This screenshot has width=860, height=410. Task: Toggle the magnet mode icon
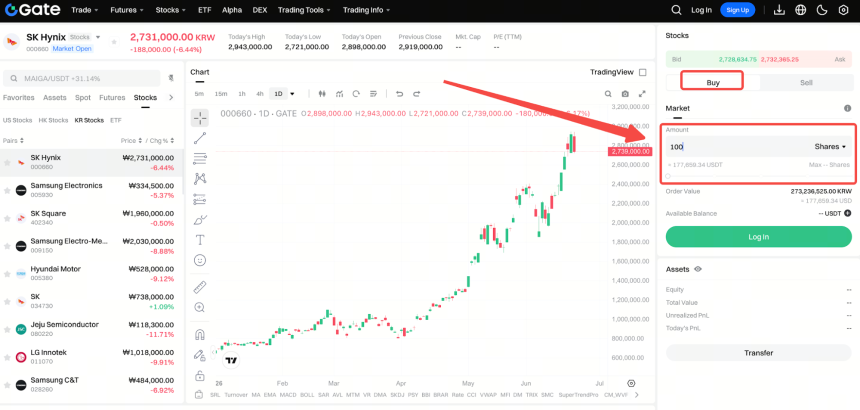click(x=200, y=334)
